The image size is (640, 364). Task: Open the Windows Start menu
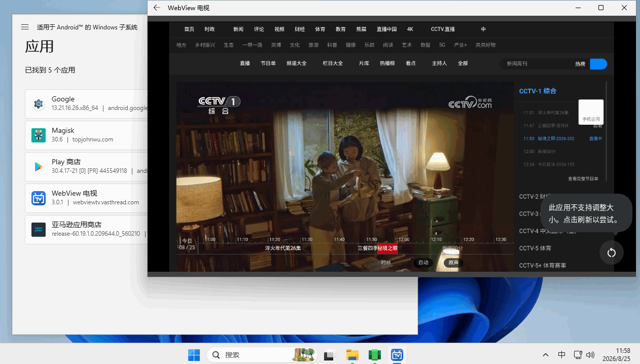click(194, 355)
